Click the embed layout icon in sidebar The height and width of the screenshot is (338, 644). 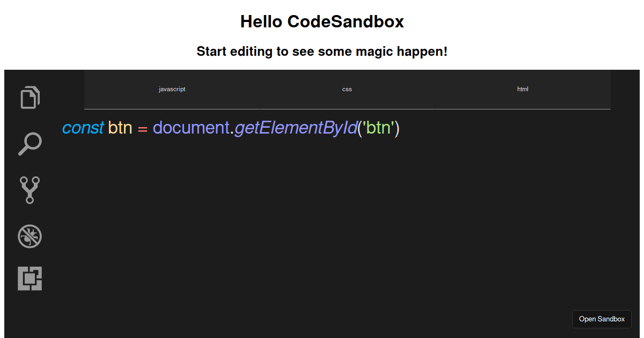click(x=30, y=278)
